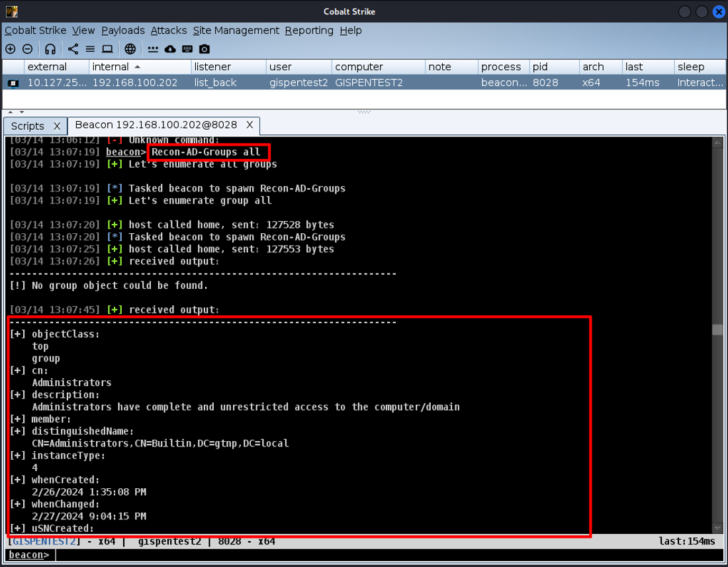Click the beacon command input field
Viewport: 728px width, 567px height.
(389, 555)
